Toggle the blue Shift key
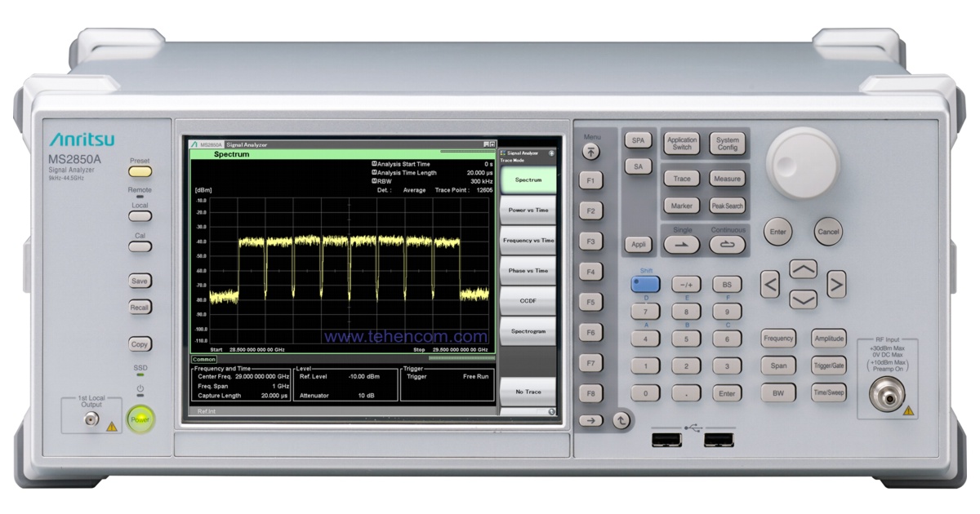The width and height of the screenshot is (980, 514). click(x=645, y=284)
